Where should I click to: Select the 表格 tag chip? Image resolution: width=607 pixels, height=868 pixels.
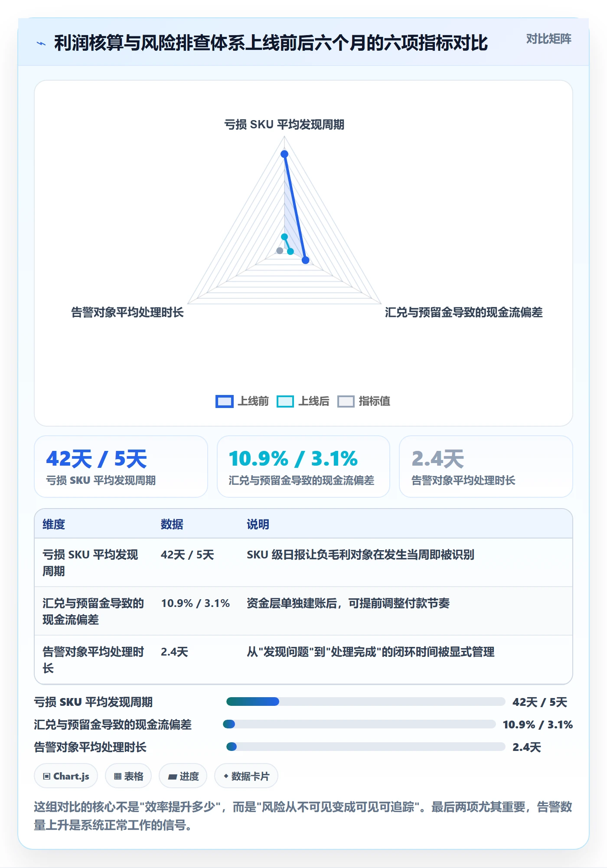coord(128,776)
